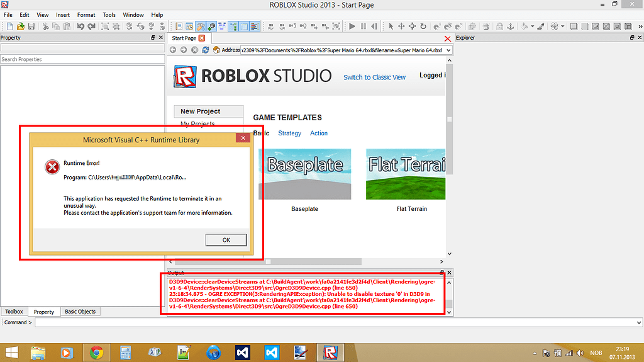The width and height of the screenshot is (644, 362).
Task: Click the paint bucket Fill tool
Action: (x=524, y=26)
